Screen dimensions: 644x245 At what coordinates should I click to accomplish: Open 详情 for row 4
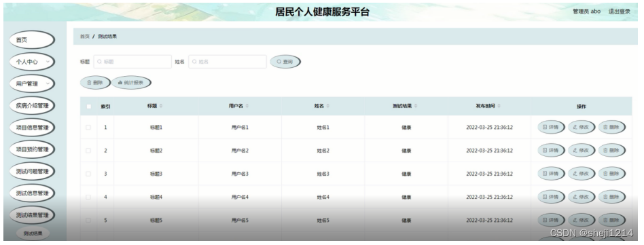click(551, 197)
